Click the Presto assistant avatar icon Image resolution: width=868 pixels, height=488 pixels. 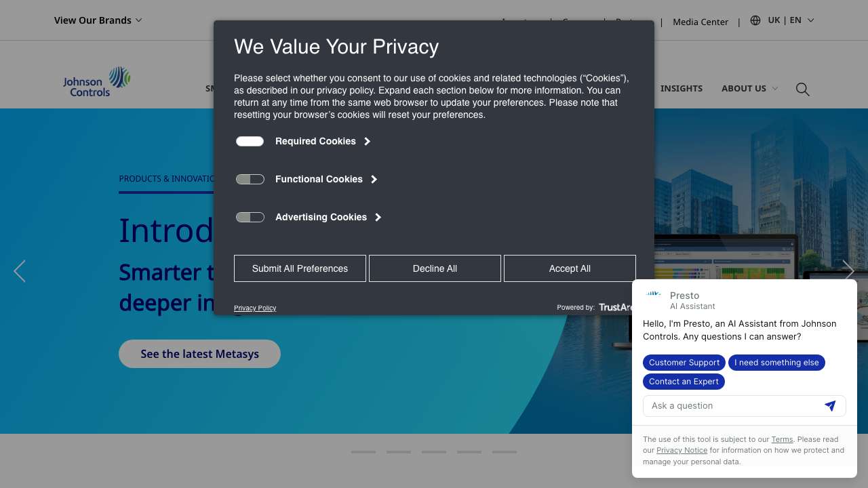click(653, 296)
